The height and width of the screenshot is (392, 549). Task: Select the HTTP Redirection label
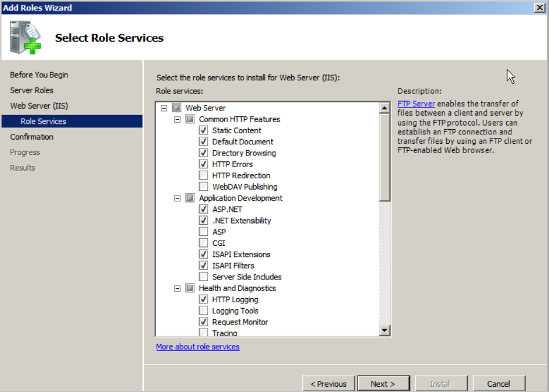pyautogui.click(x=241, y=175)
